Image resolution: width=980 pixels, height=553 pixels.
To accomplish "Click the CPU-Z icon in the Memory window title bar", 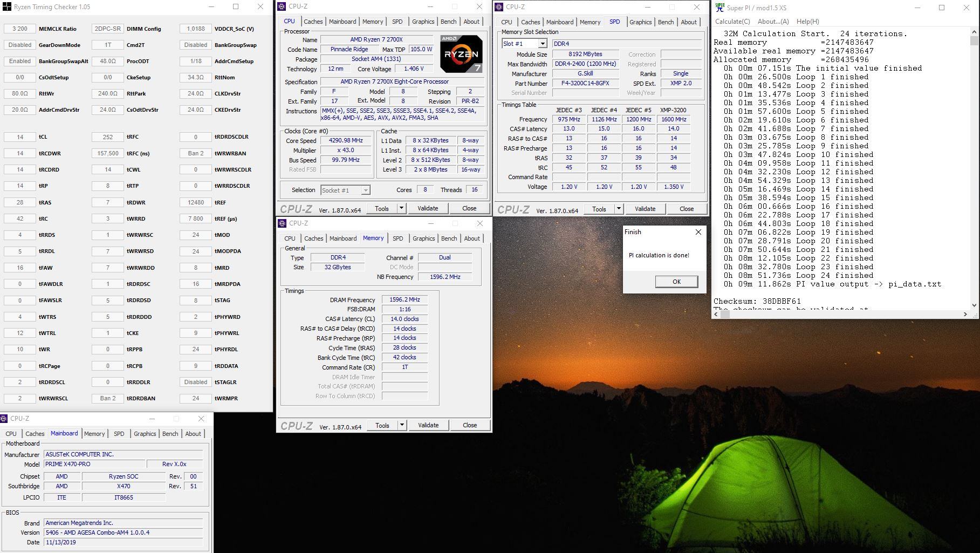I will (x=282, y=223).
